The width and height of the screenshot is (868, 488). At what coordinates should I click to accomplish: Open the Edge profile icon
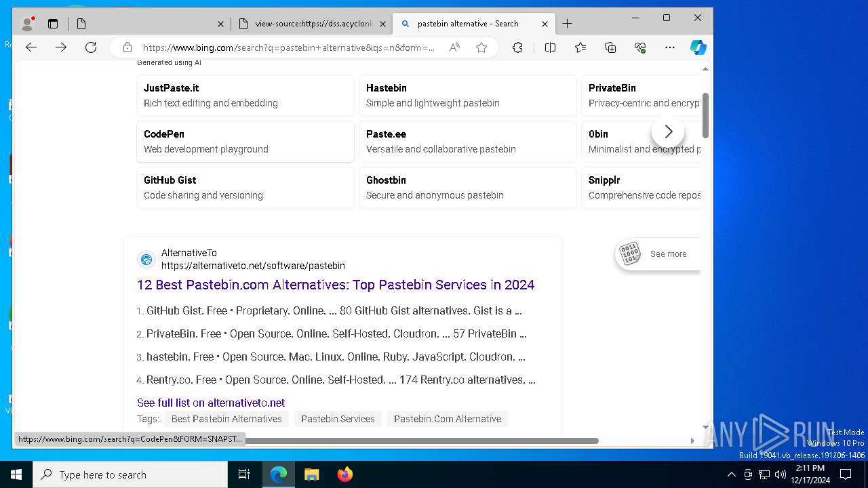click(x=28, y=24)
